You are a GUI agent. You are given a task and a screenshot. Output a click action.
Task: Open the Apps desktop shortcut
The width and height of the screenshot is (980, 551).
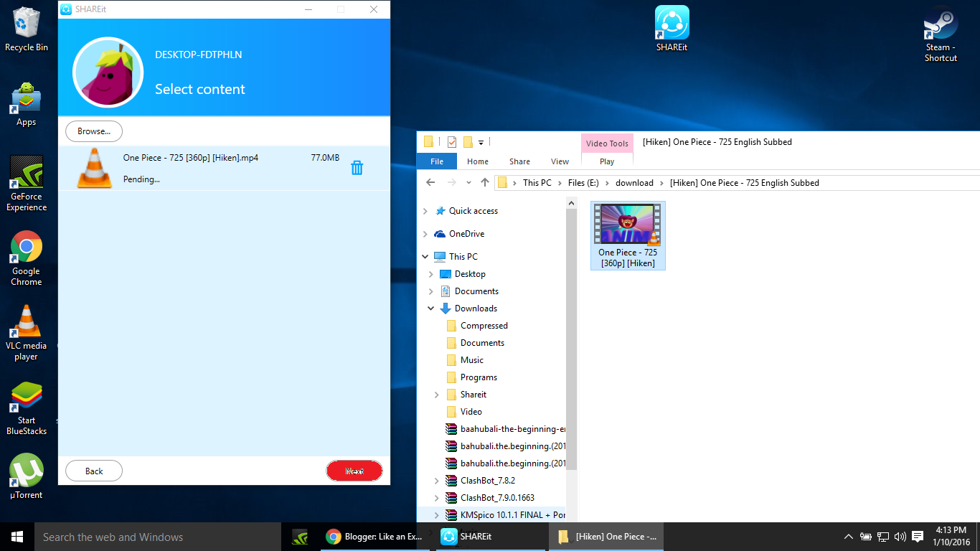point(27,104)
